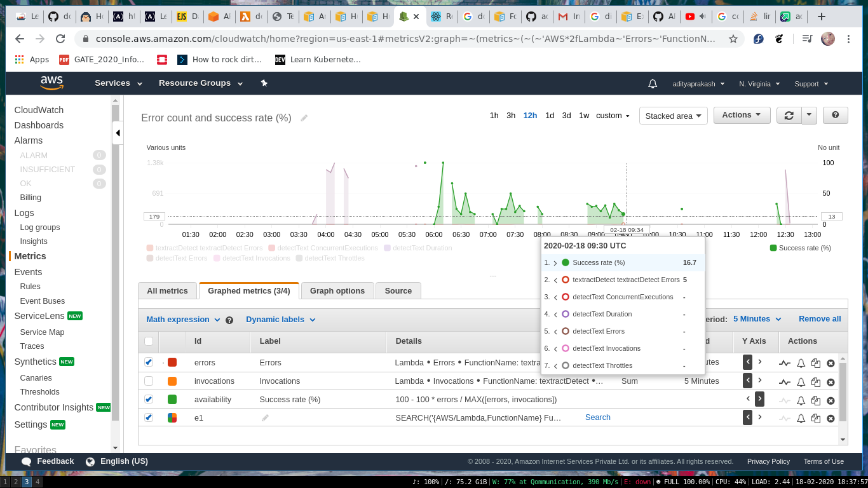Collapse the CloudWatch sidebar panel
The image size is (868, 488).
[118, 133]
